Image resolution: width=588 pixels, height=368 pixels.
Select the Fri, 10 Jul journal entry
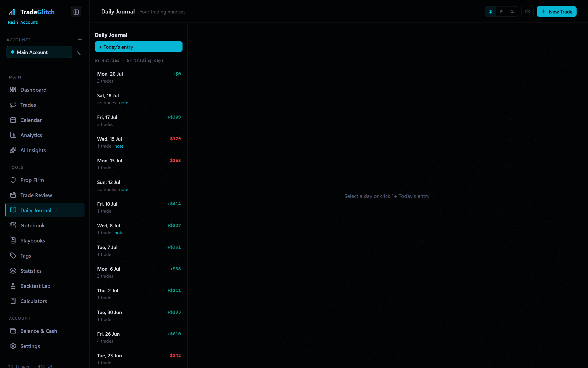[138, 207]
